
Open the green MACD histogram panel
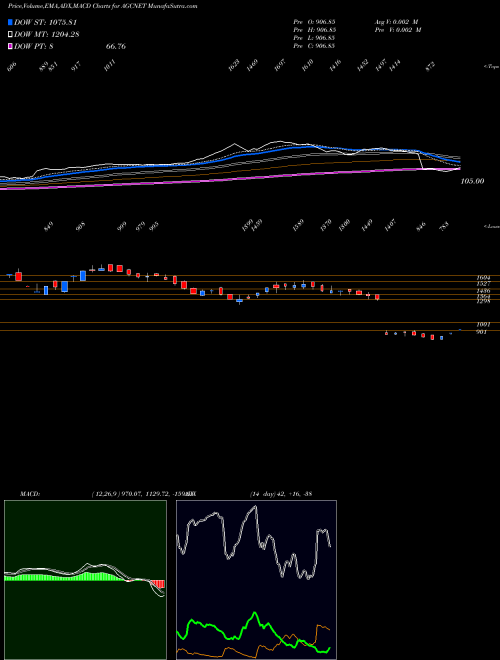coord(85,580)
